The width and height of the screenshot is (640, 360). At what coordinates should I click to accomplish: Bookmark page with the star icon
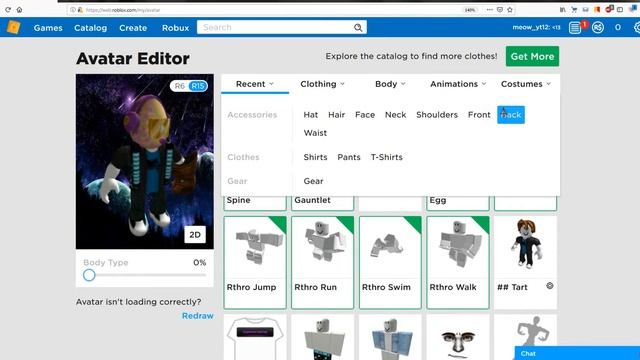pyautogui.click(x=510, y=9)
